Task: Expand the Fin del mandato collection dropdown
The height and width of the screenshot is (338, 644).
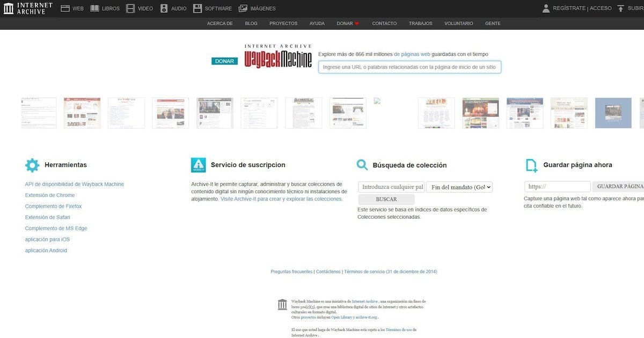Action: pyautogui.click(x=459, y=187)
